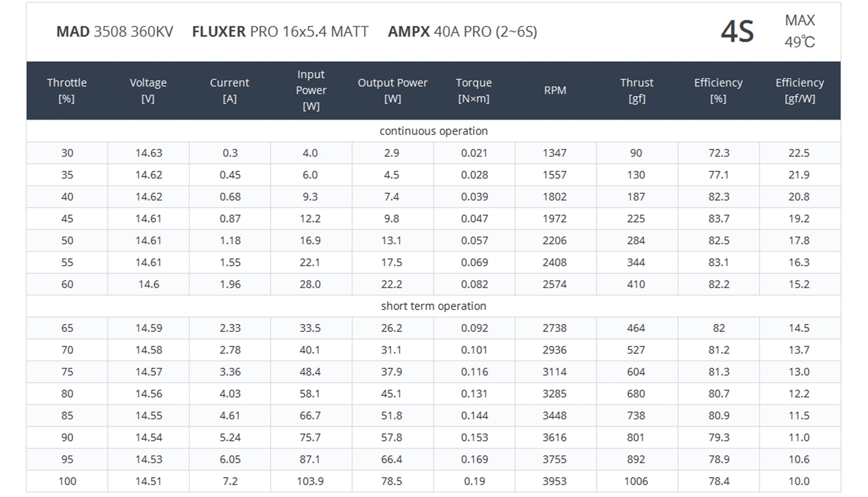Select the large 4S battery label
Image resolution: width=868 pixels, height=497 pixels.
coord(737,32)
